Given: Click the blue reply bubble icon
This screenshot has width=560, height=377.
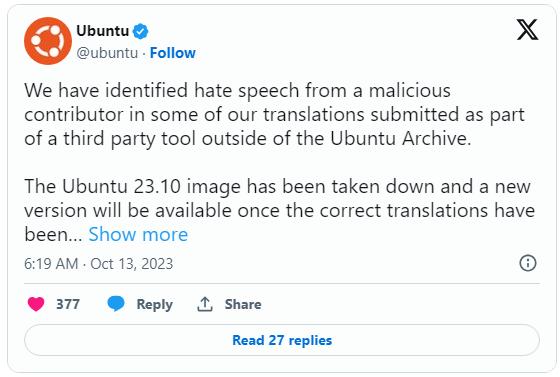Looking at the screenshot, I should [x=116, y=304].
